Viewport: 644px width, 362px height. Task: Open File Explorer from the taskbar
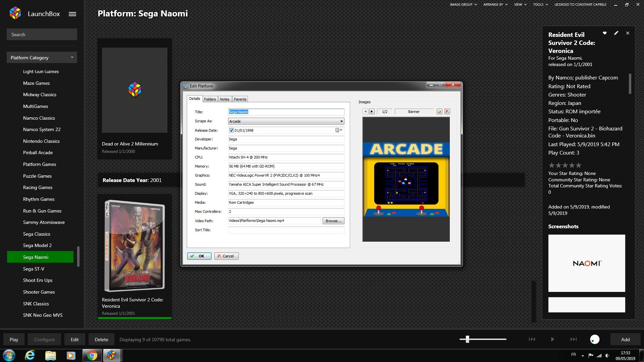(x=51, y=355)
